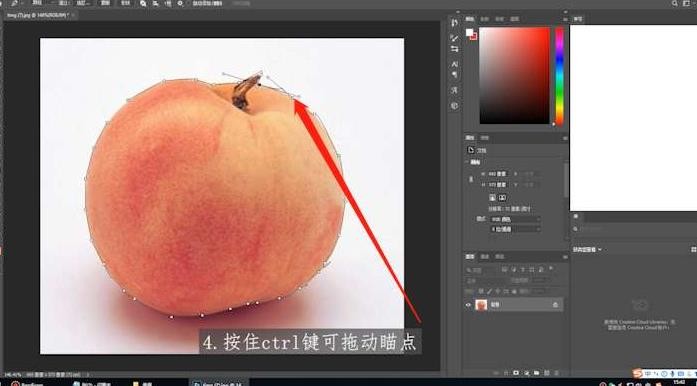This screenshot has width=697, height=386.
Task: Set canvas orientation to portrait
Action: pyautogui.click(x=493, y=197)
